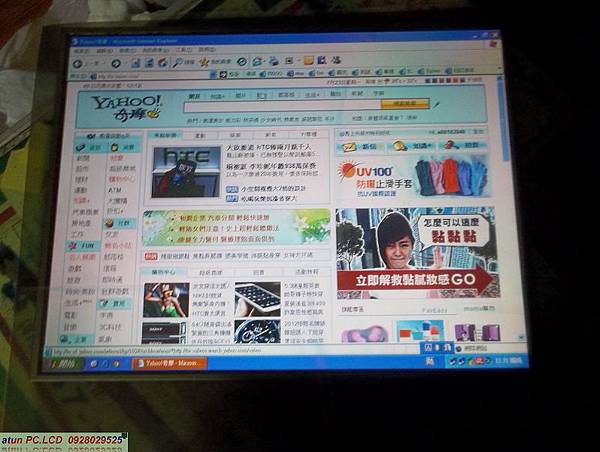The width and height of the screenshot is (600, 452).
Task: Click the first quick launch icon beside Start
Action: click(93, 363)
